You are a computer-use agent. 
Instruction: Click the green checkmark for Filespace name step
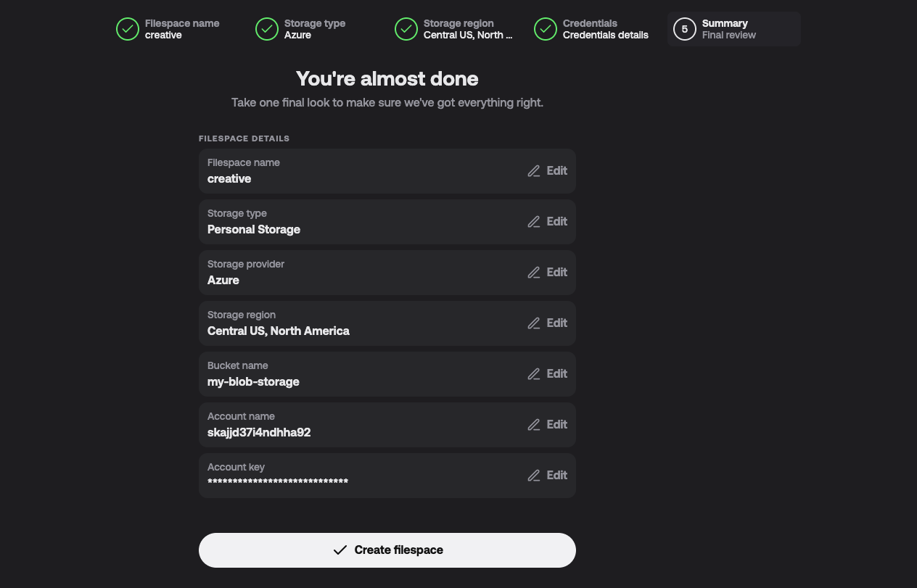(x=128, y=29)
